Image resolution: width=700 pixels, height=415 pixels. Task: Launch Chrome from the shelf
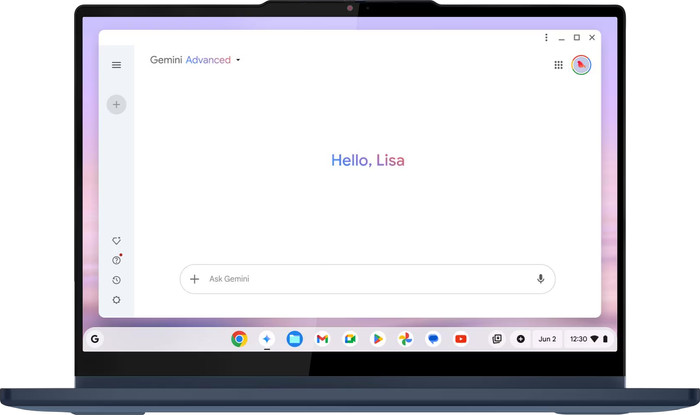[239, 339]
